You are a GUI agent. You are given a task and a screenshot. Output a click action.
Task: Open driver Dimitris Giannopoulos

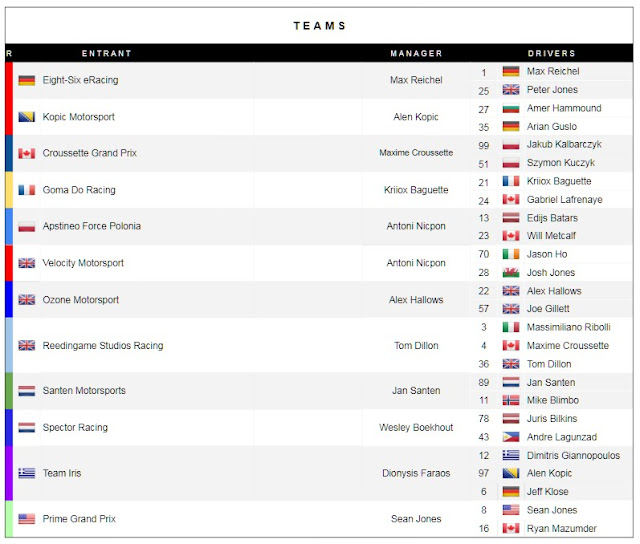573,455
